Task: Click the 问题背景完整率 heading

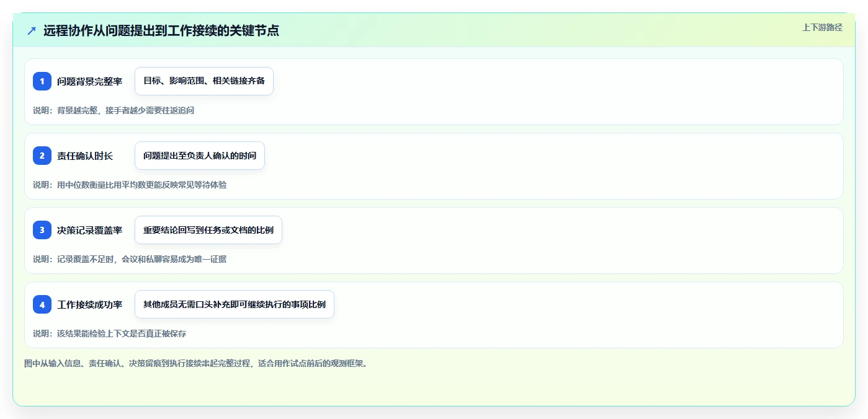Action: click(x=89, y=81)
